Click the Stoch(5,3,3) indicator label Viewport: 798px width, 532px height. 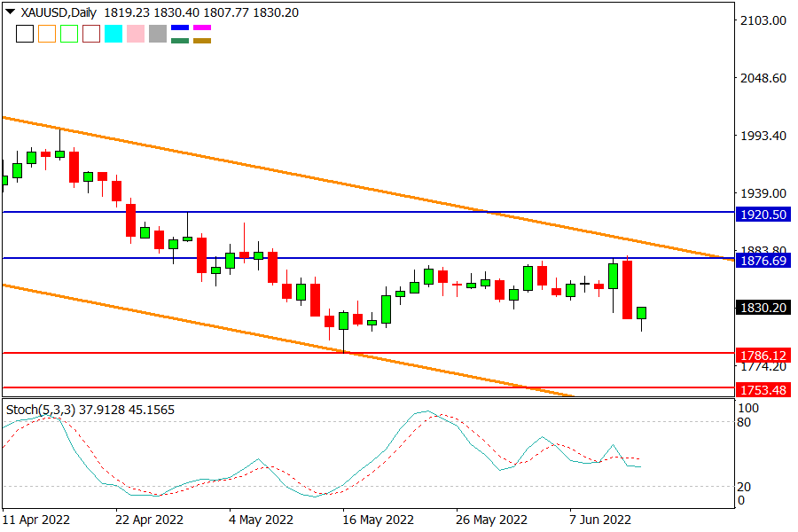coord(41,410)
